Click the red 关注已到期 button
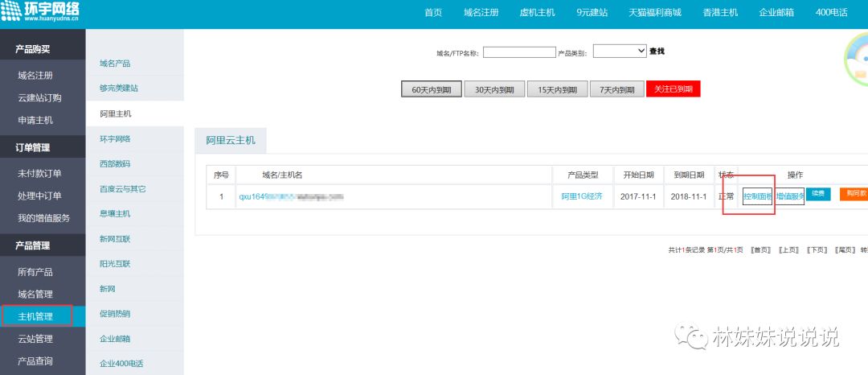Image resolution: width=868 pixels, height=375 pixels. pos(674,89)
